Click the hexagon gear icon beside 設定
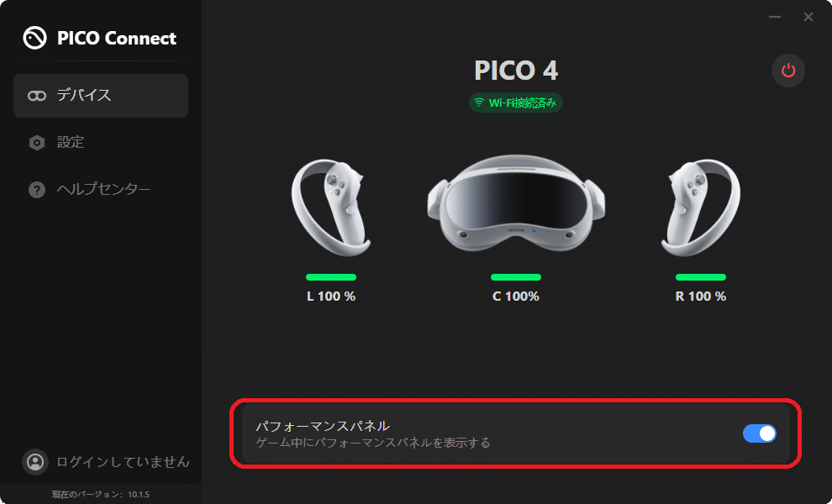The height and width of the screenshot is (504, 832). [37, 143]
